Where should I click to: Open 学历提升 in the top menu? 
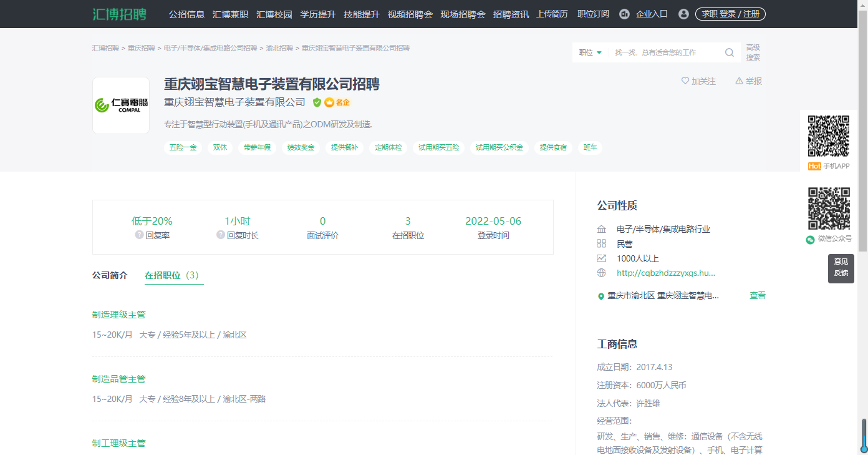point(318,14)
